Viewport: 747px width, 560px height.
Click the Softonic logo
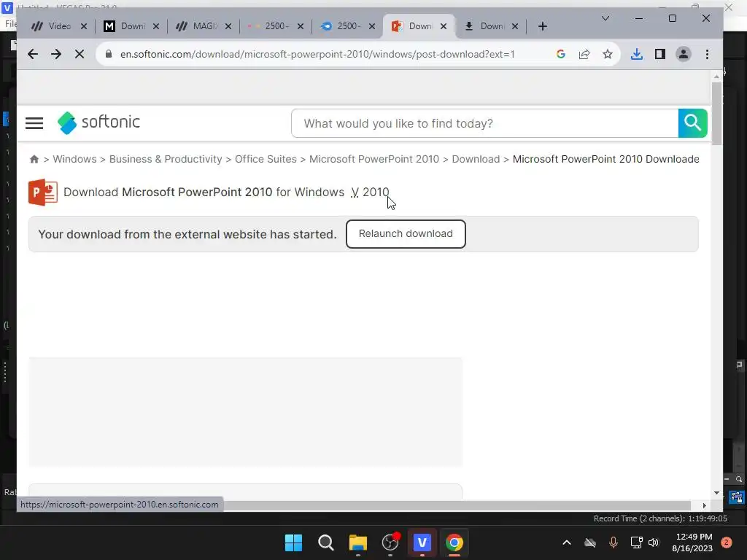click(98, 122)
